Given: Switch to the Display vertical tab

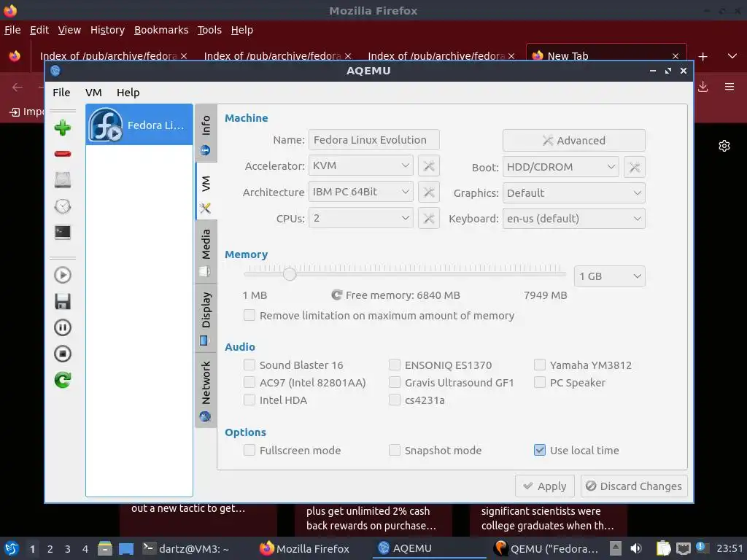Looking at the screenshot, I should tap(206, 318).
